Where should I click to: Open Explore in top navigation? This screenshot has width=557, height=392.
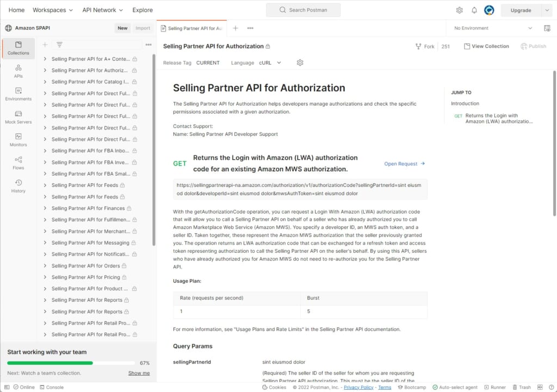[143, 10]
